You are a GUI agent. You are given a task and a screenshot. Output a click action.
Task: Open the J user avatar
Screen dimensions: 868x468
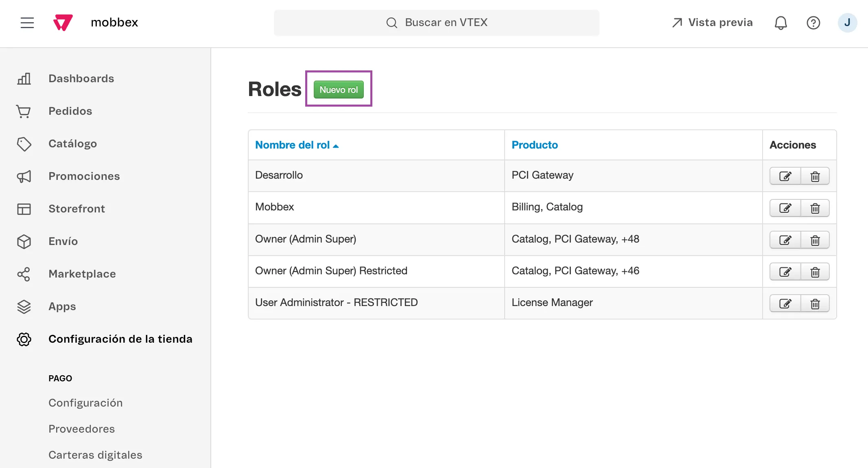click(x=847, y=23)
